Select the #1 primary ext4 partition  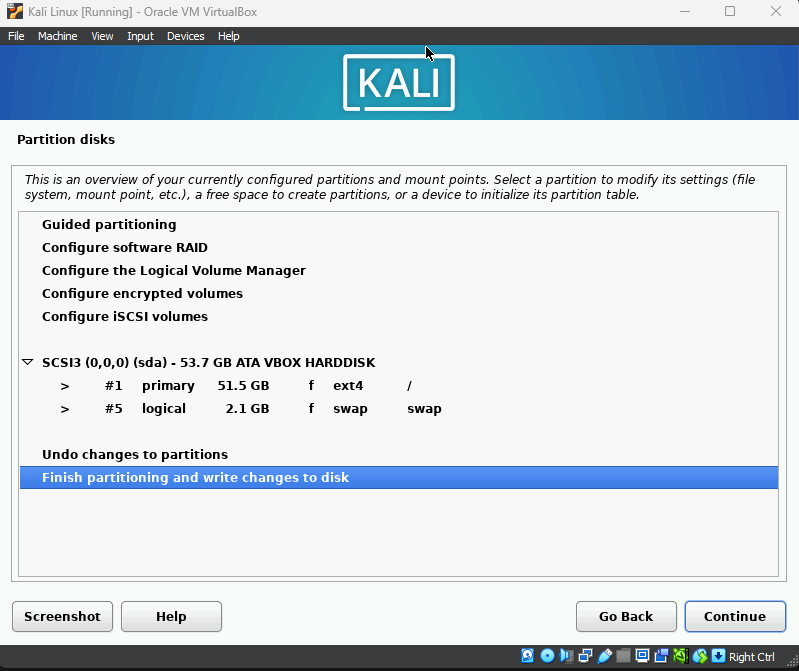[x=250, y=386]
